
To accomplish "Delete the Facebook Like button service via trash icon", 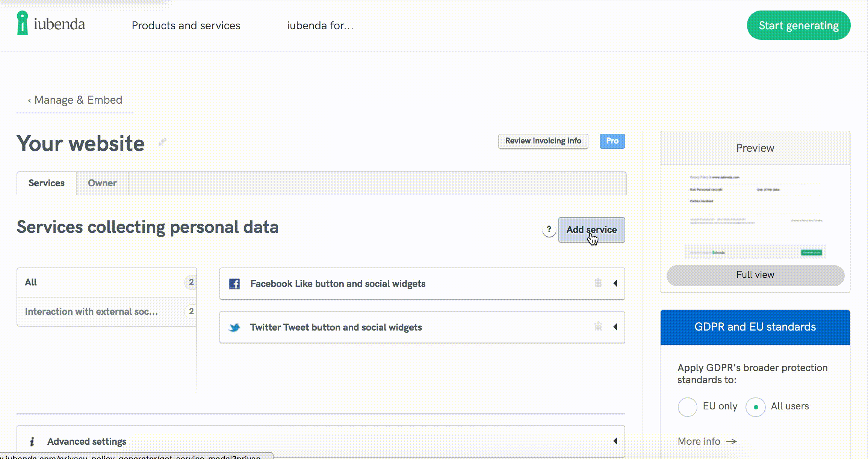I will [599, 284].
